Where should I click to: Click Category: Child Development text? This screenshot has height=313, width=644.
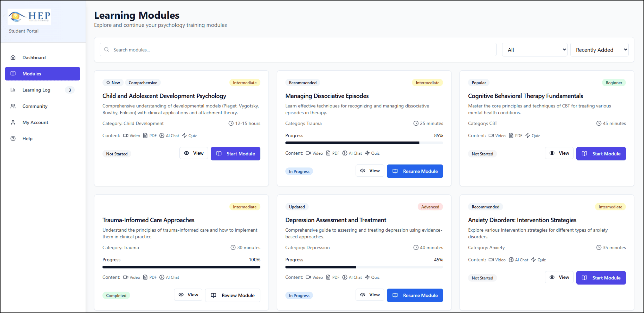coord(133,123)
